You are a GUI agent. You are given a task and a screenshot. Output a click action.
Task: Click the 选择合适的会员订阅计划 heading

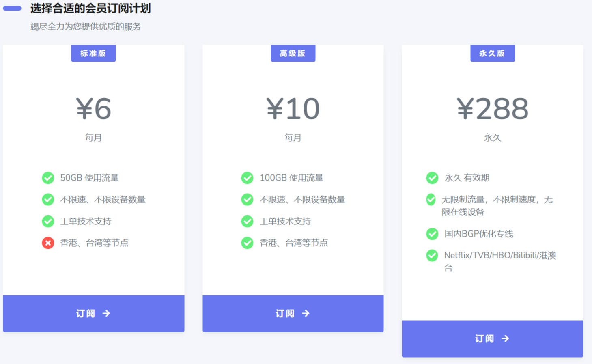coord(90,9)
